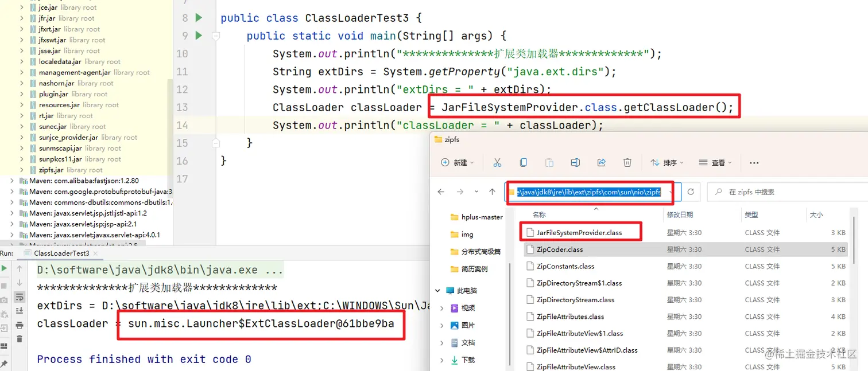This screenshot has height=371, width=868.
Task: Click the up stack trace arrow
Action: 20,268
